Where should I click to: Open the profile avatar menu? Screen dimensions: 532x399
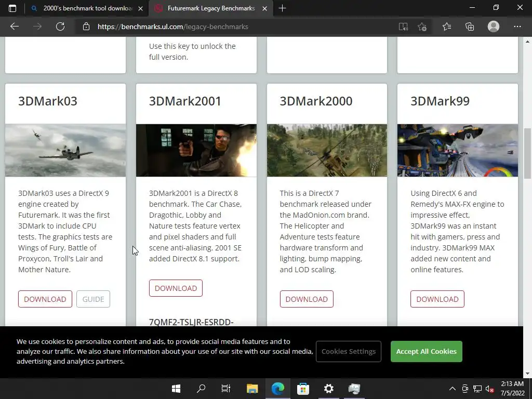[x=494, y=26]
